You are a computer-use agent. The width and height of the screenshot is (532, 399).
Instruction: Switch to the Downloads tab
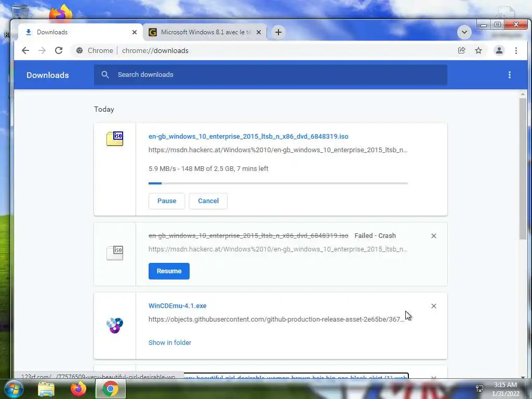pyautogui.click(x=80, y=32)
